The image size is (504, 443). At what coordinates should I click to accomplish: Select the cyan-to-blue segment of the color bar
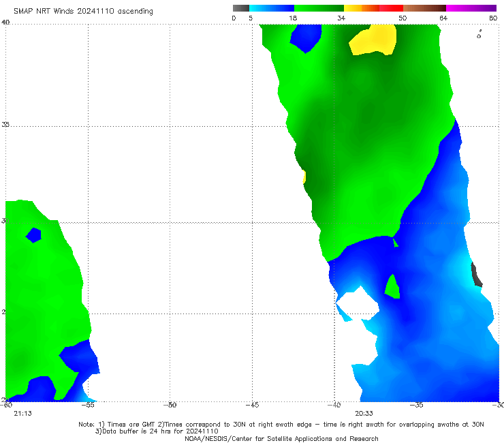click(x=272, y=8)
